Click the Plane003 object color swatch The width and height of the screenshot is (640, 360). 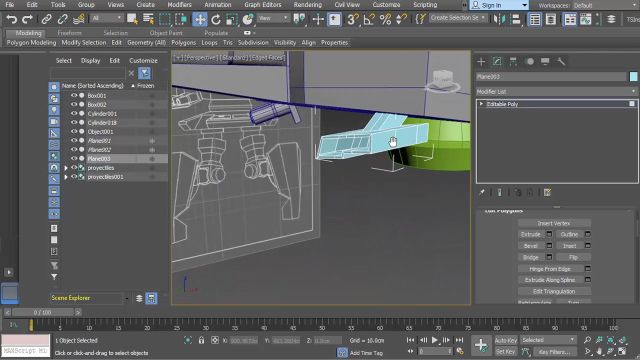[633, 76]
